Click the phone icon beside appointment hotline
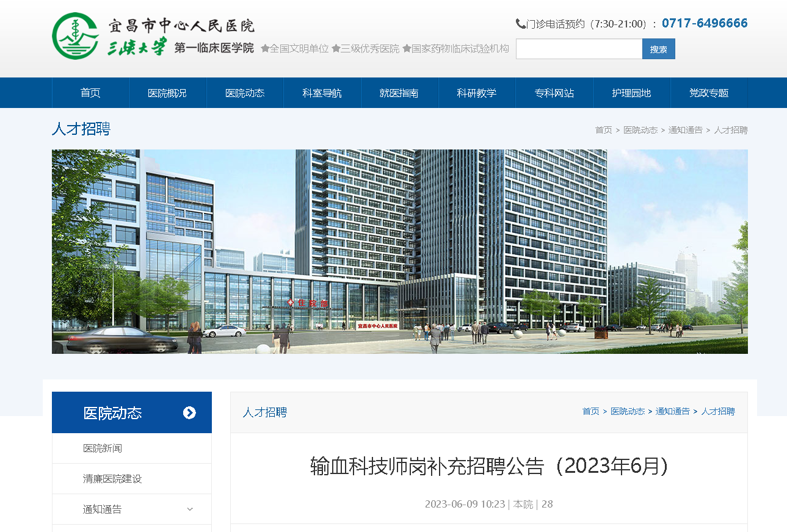The width and height of the screenshot is (787, 532). [x=521, y=24]
